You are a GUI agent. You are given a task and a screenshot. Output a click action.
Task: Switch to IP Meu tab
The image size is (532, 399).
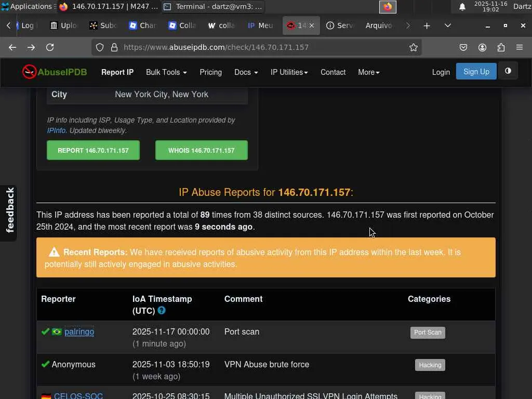pos(261,26)
